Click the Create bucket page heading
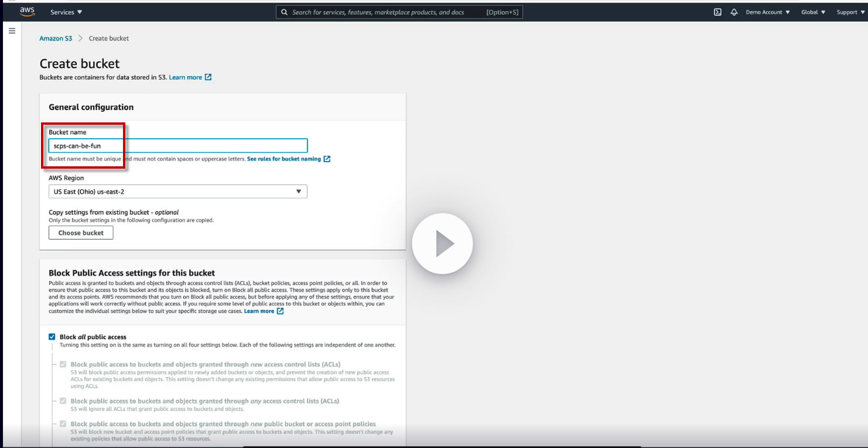Image resolution: width=868 pixels, height=448 pixels. (x=80, y=64)
